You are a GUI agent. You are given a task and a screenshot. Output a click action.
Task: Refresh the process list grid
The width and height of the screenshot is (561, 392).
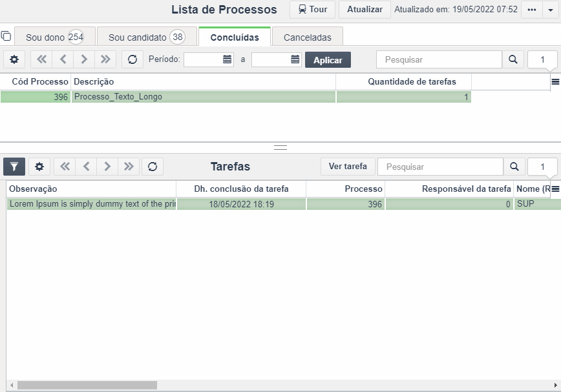132,59
